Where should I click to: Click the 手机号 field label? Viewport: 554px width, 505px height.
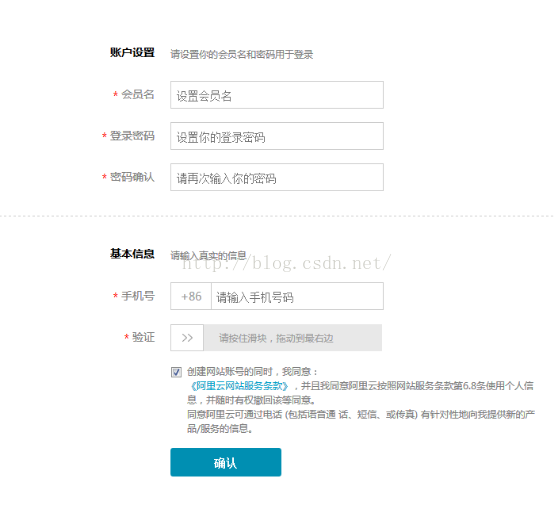138,296
